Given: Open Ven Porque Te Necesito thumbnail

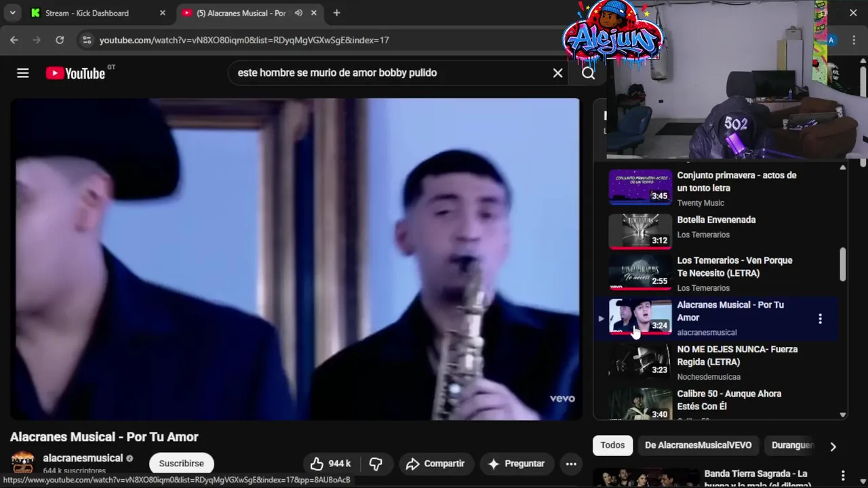Looking at the screenshot, I should click(640, 272).
